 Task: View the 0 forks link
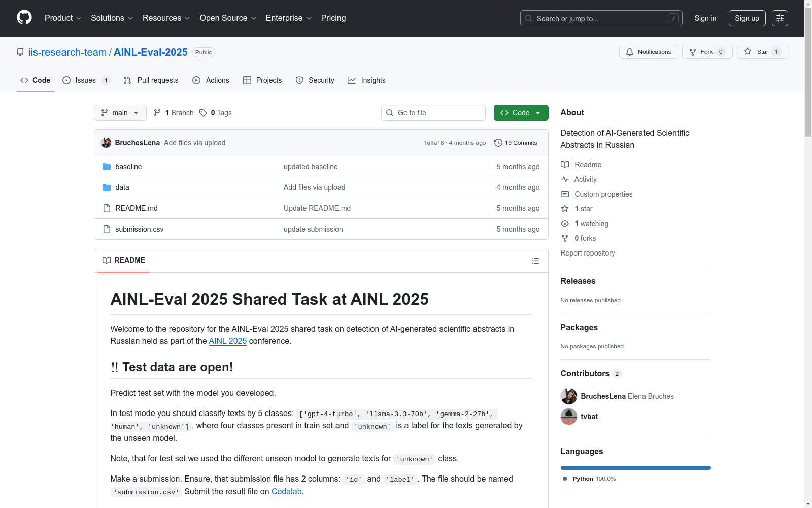click(579, 238)
